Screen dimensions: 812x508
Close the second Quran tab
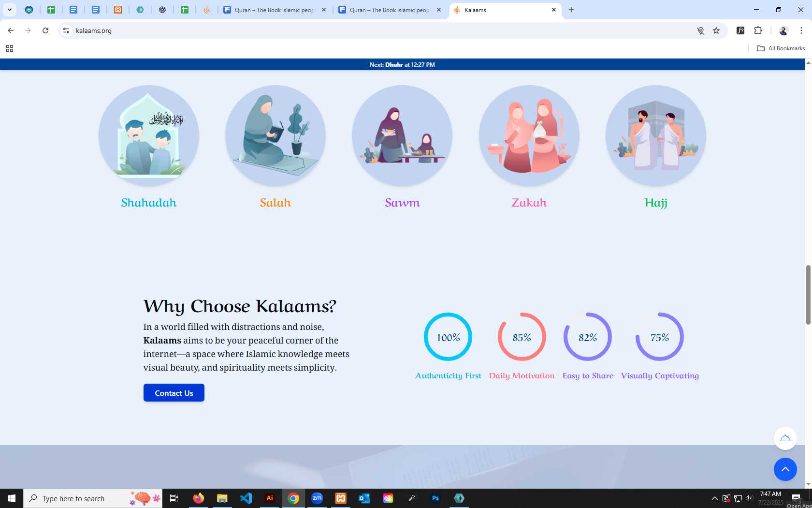[x=439, y=10]
